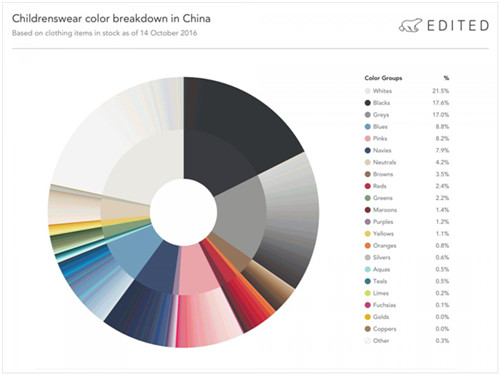Image resolution: width=500 pixels, height=375 pixels.
Task: Click the Fuchsias legend color dot
Action: point(368,305)
